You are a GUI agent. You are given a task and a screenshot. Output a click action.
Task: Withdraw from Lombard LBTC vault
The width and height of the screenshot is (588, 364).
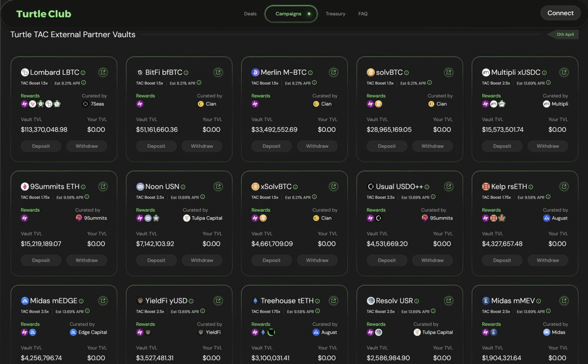(x=87, y=146)
